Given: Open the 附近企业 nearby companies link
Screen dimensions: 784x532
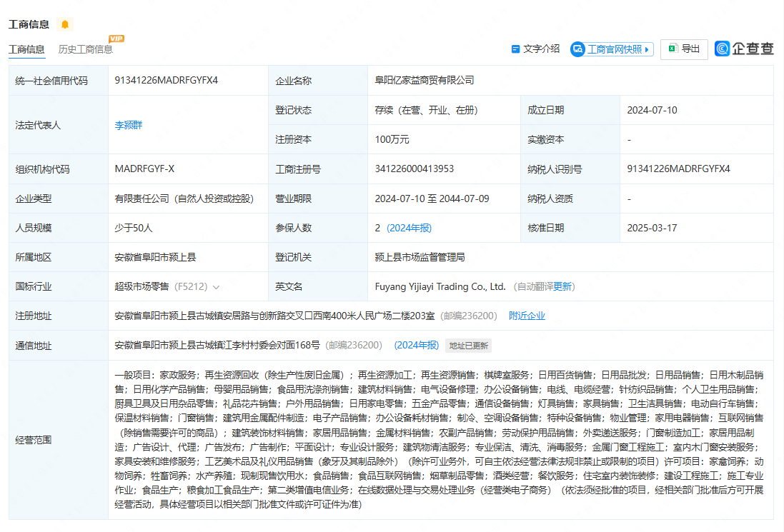Looking at the screenshot, I should click(527, 316).
